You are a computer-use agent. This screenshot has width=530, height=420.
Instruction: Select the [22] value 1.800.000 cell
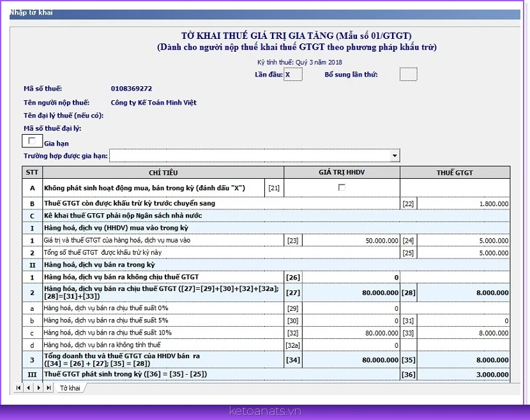[463, 204]
